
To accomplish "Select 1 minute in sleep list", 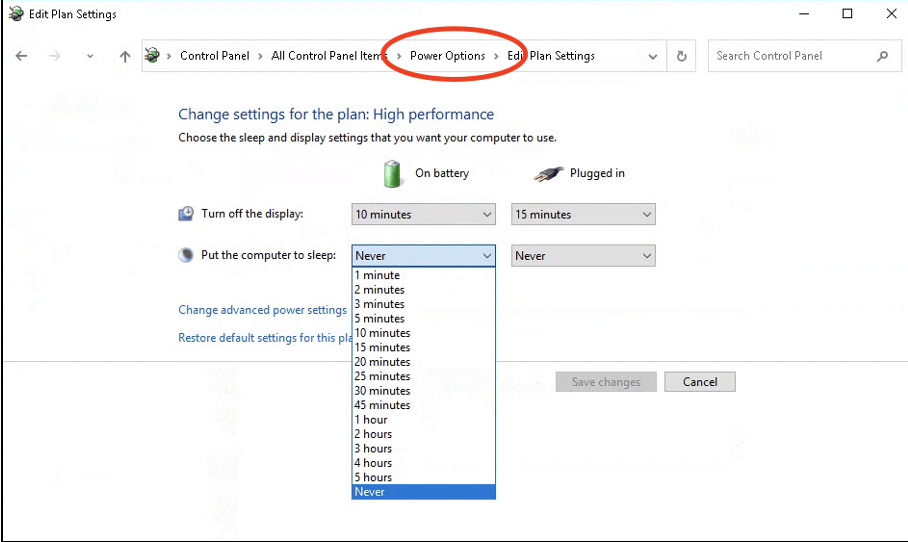I will [x=423, y=275].
